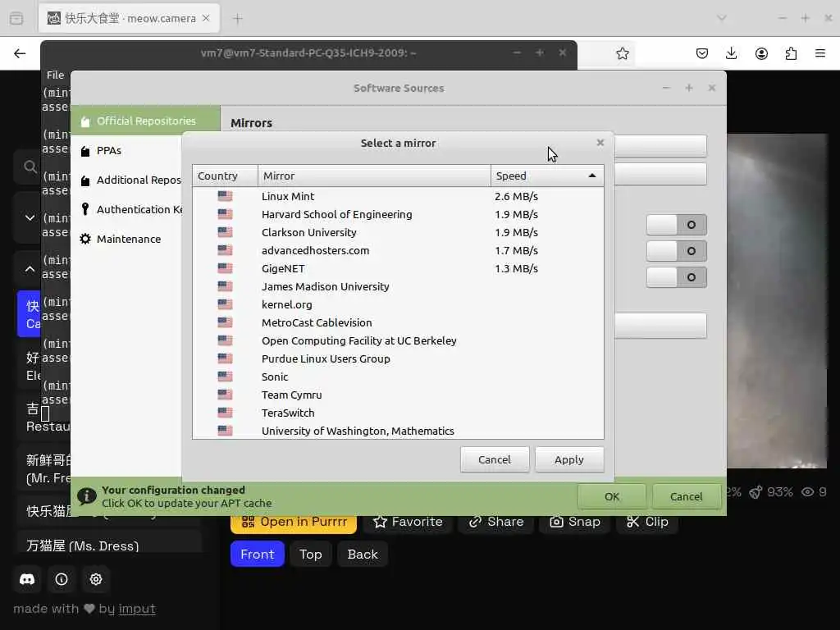This screenshot has width=840, height=630.
Task: Toggle the second optional sources switch
Action: point(677,251)
